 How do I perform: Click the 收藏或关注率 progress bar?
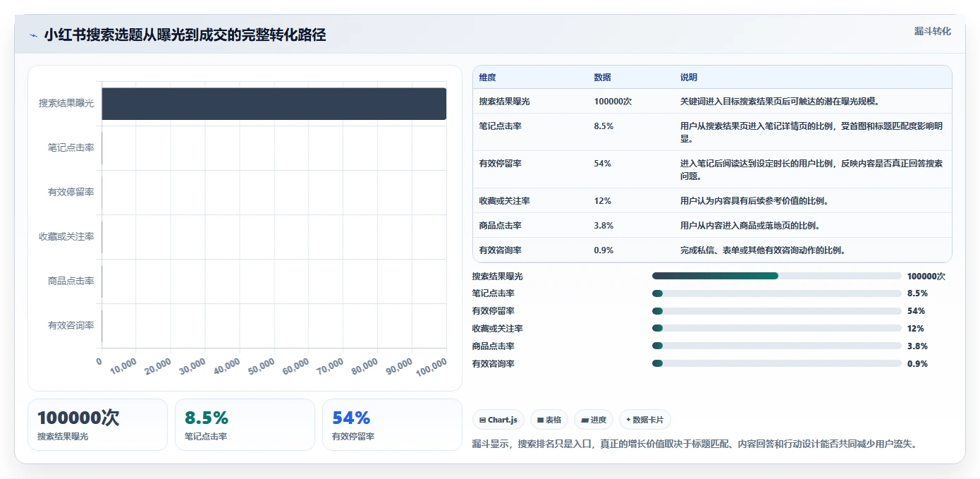pos(777,329)
